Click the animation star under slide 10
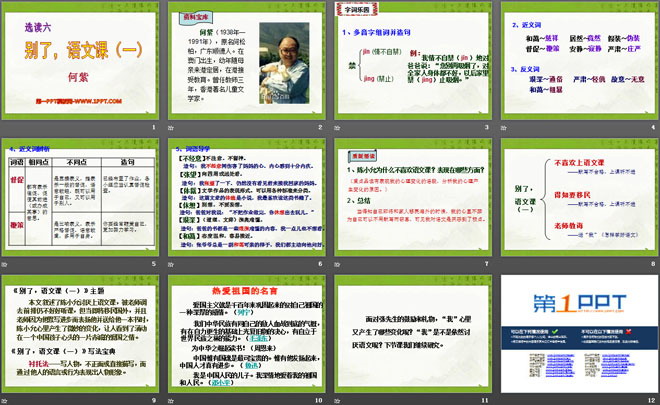The height and width of the screenshot is (405, 660). [170, 401]
